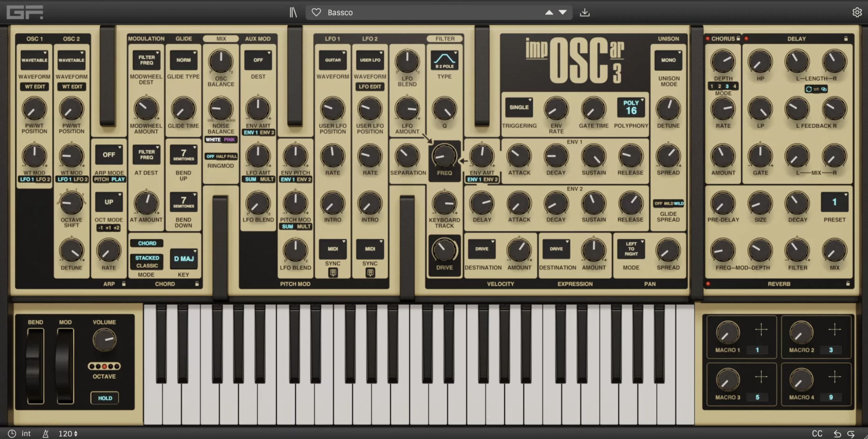Open MIDI sync options under LFO 1
Viewport: 868px width, 439px height.
coord(333,249)
